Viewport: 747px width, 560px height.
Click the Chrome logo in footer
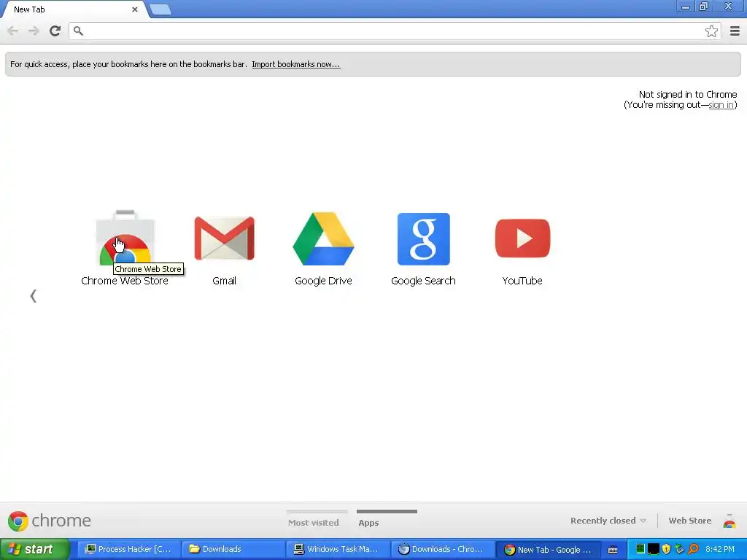(x=49, y=521)
